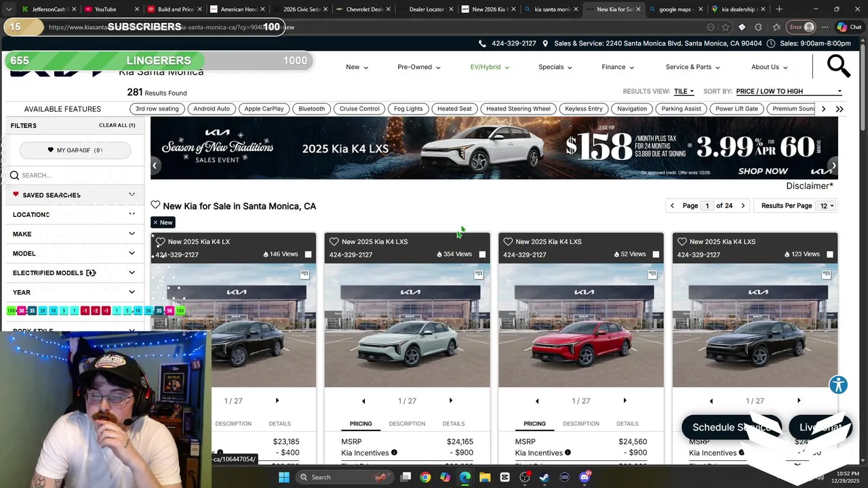Image resolution: width=868 pixels, height=488 pixels.
Task: Jump to end of feature chips with double arrow
Action: [x=840, y=109]
